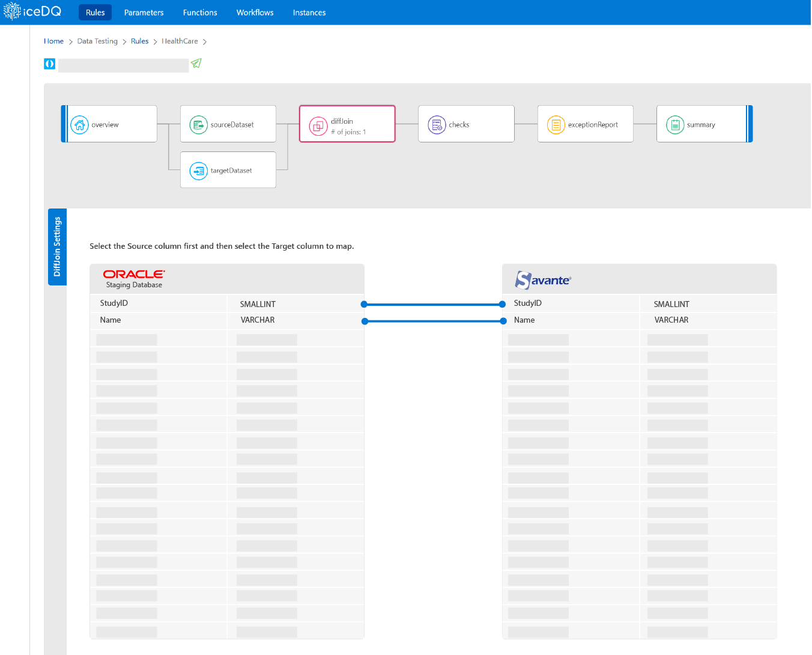
Task: Select the targetDataset node icon
Action: click(198, 169)
